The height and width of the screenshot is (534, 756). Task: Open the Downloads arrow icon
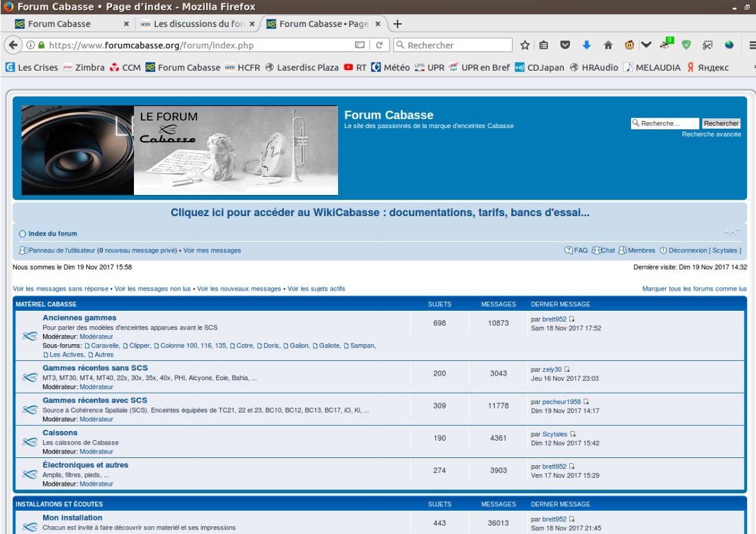pyautogui.click(x=586, y=45)
